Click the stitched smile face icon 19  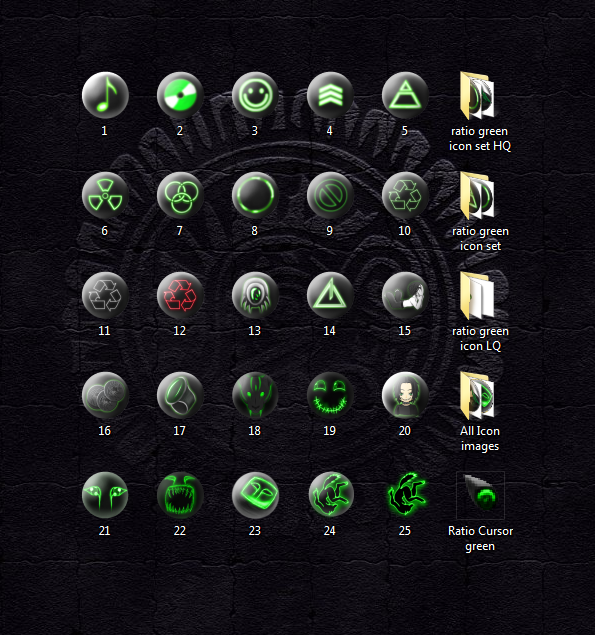(x=330, y=396)
